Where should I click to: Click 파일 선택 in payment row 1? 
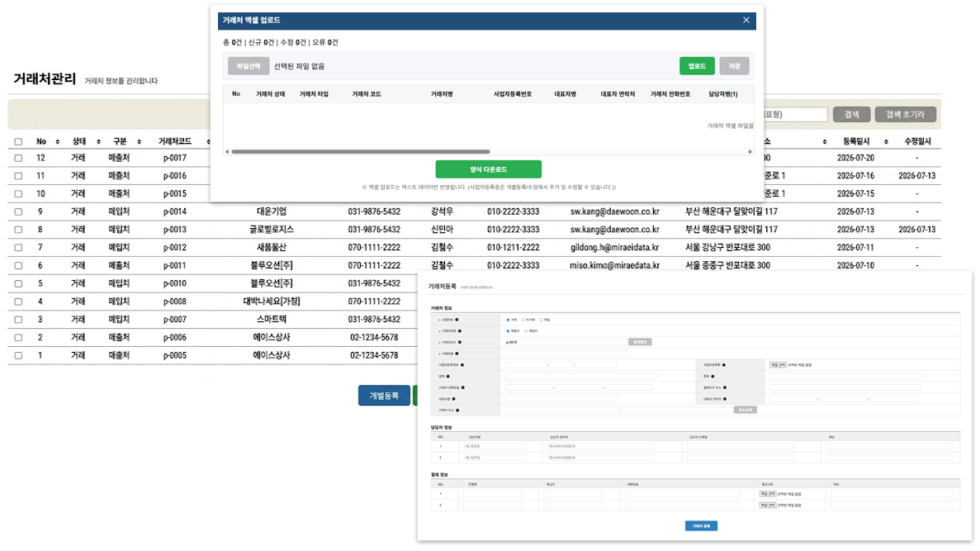768,493
